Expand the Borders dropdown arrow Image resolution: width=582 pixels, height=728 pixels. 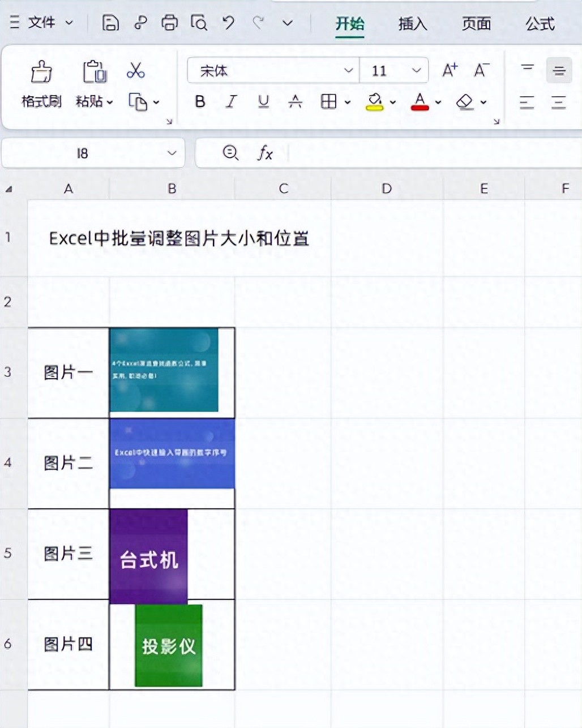click(x=347, y=102)
